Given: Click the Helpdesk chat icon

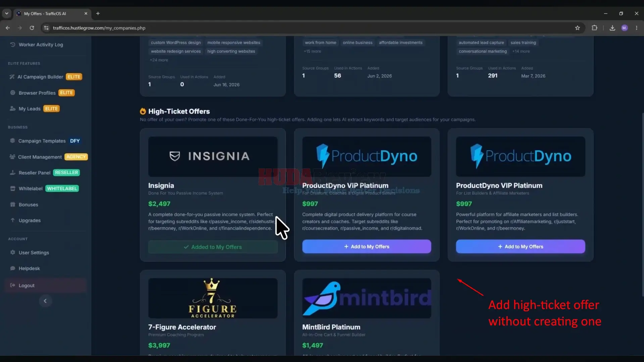Looking at the screenshot, I should tap(13, 268).
